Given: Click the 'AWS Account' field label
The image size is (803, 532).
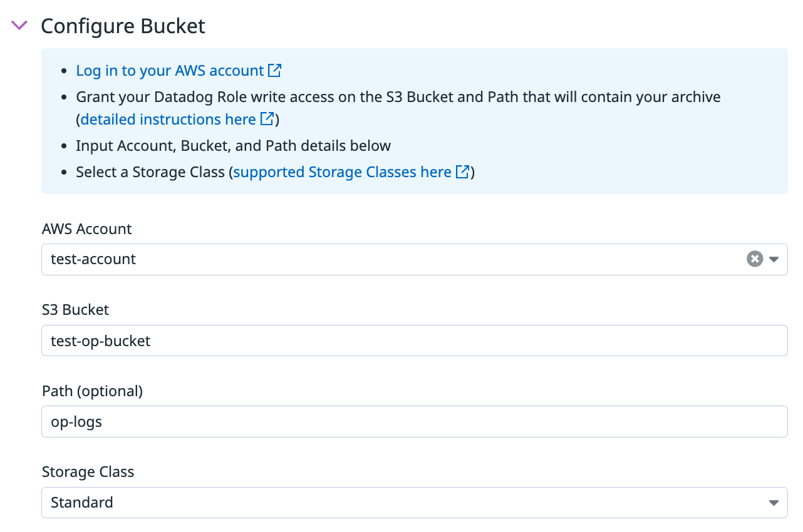Looking at the screenshot, I should coord(87,229).
